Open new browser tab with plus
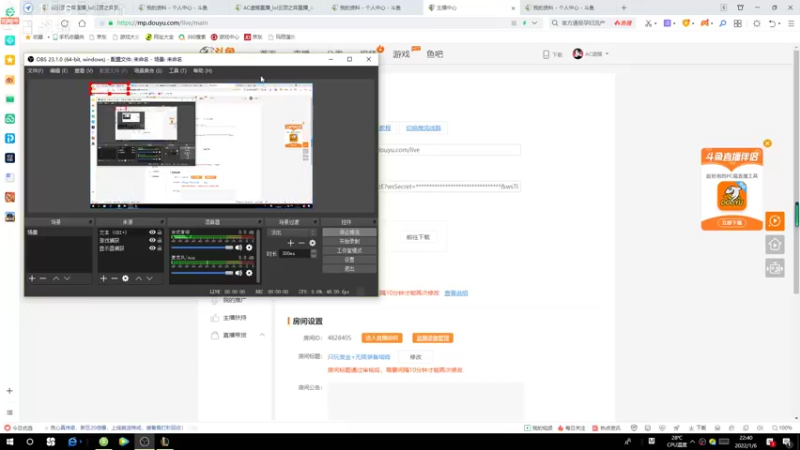Screen dimensions: 800x450 click(x=623, y=8)
